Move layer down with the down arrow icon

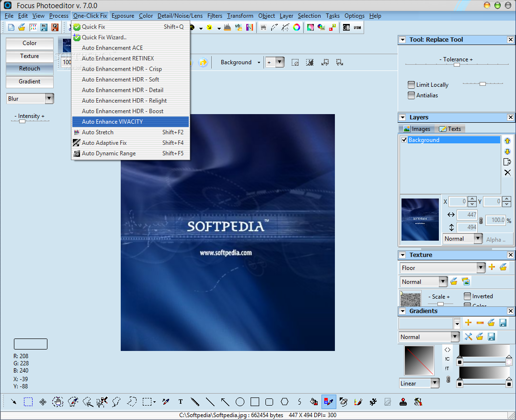coord(507,151)
